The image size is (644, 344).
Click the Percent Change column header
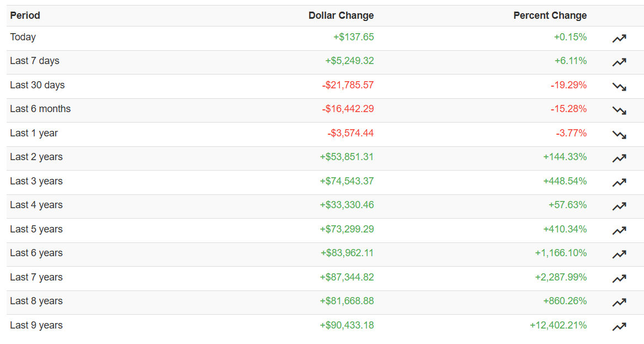pyautogui.click(x=550, y=15)
